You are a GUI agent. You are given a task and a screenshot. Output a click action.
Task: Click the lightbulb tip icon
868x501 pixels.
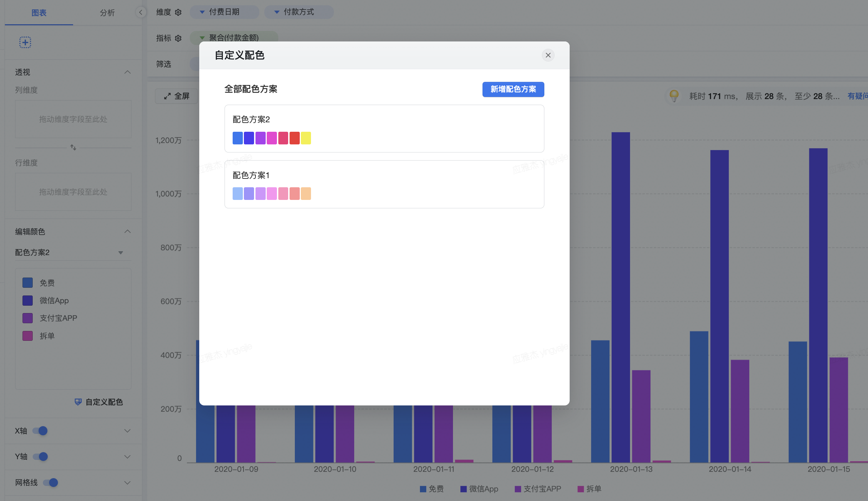pos(674,96)
